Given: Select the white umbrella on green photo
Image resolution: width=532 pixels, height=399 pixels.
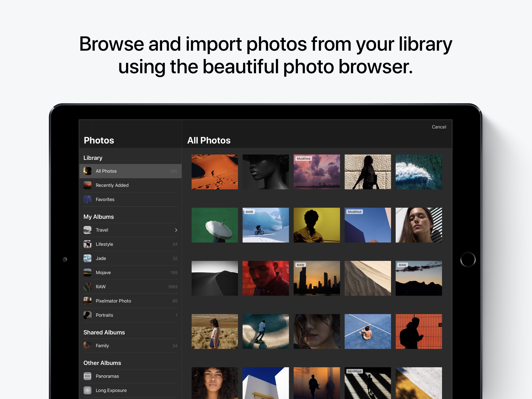Looking at the screenshot, I should pos(215,225).
